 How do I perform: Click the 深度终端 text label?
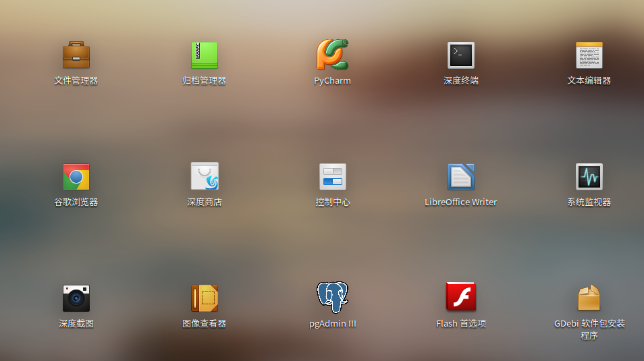pyautogui.click(x=461, y=80)
